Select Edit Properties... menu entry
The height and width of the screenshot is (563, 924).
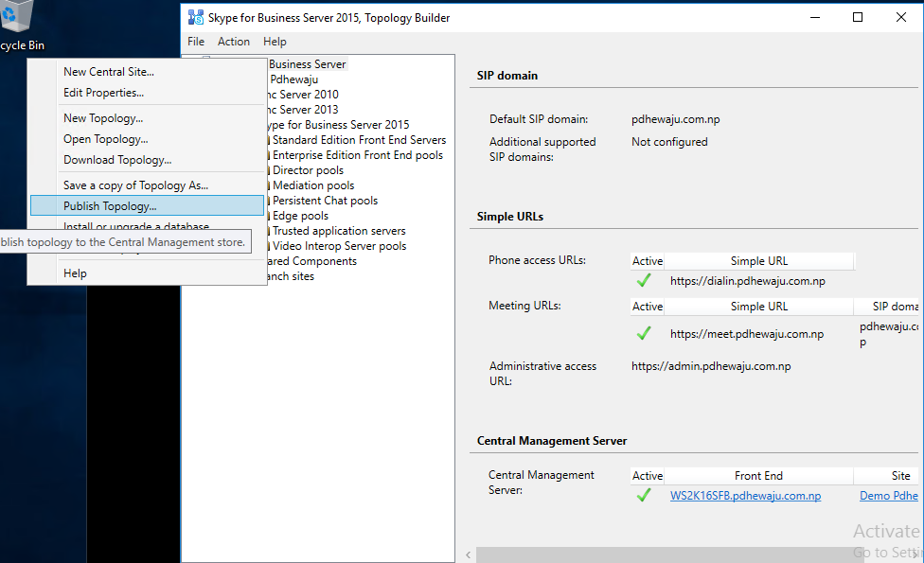point(148,93)
